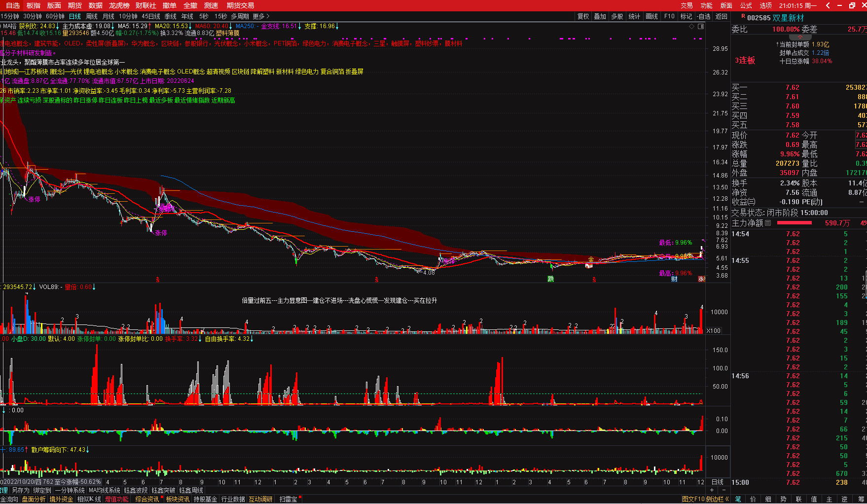Open the 龙虎榜 menu
The height and width of the screenshot is (504, 867).
click(x=119, y=5)
